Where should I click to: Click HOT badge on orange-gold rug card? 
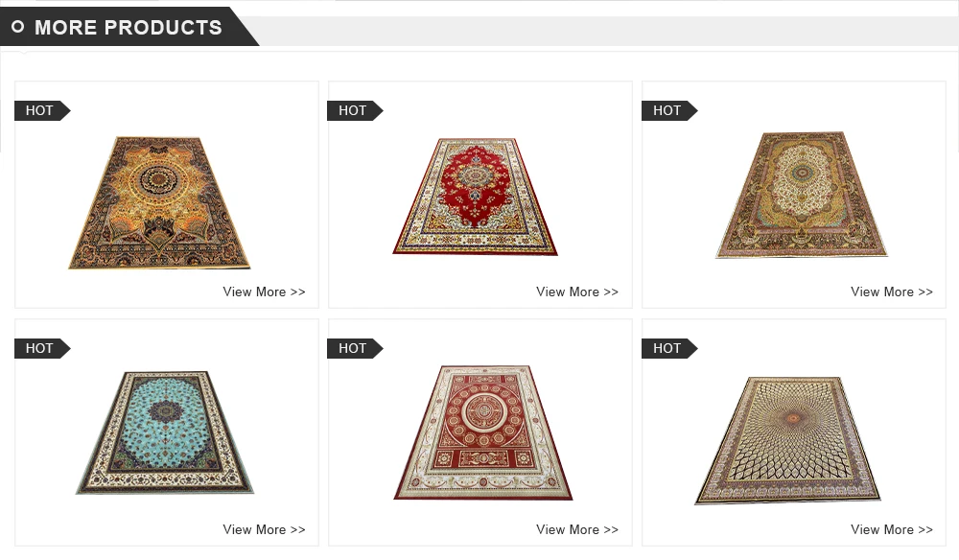pos(42,110)
